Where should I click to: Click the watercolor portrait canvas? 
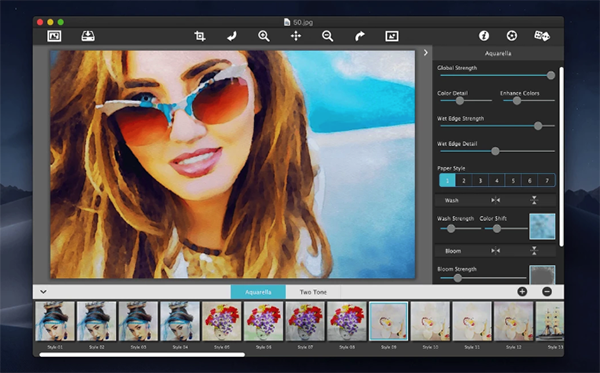tap(232, 164)
